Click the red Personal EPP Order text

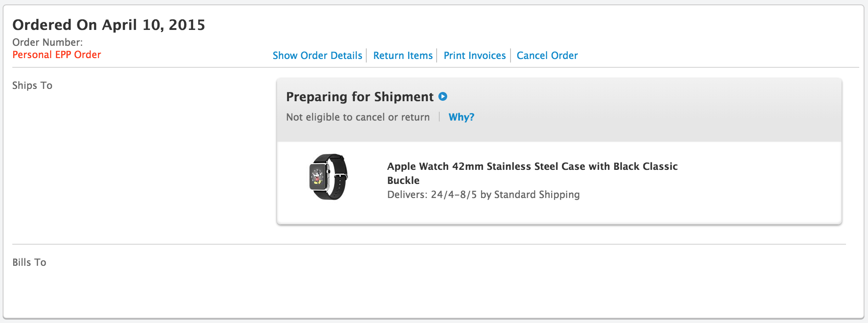click(57, 55)
